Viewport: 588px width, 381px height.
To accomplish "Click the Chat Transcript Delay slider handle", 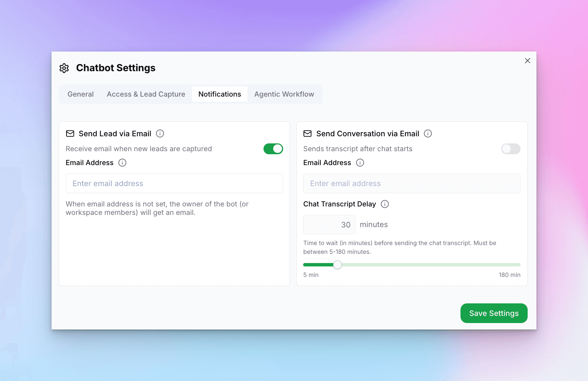I will click(x=337, y=265).
